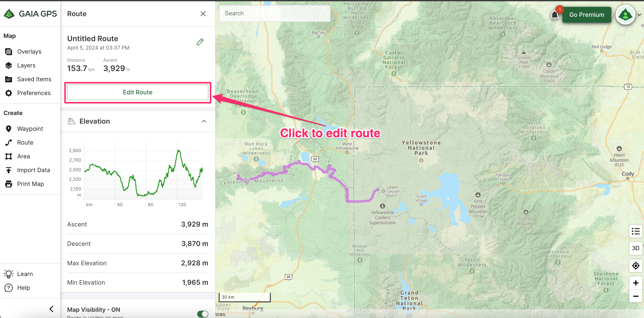The width and height of the screenshot is (644, 318).
Task: Zoom in with the plus button
Action: (636, 283)
